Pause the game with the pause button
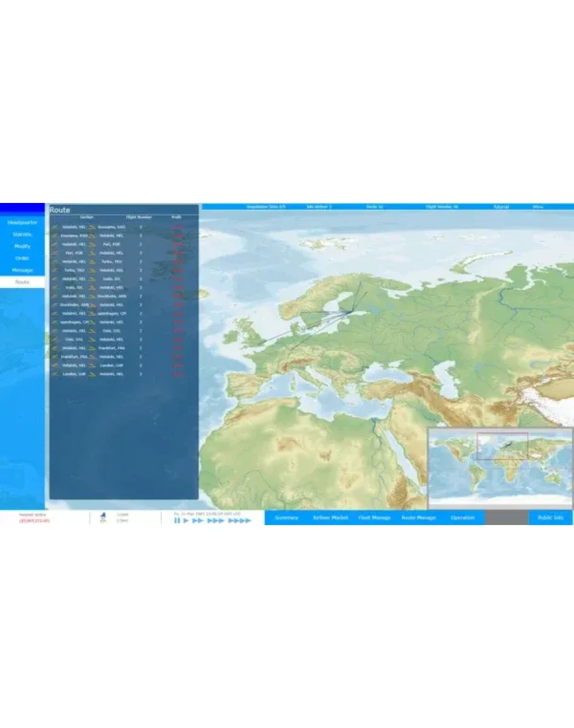Screen dimensions: 574x728 coord(177,521)
